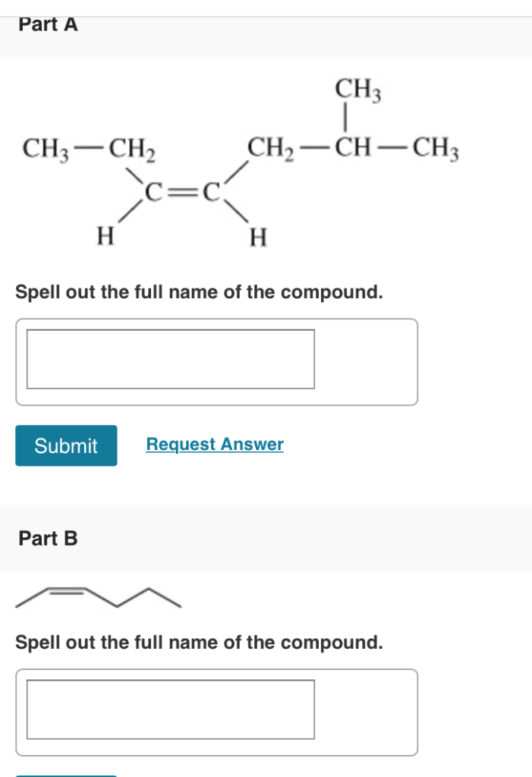Click the double bond in the Part B skeleton
The height and width of the screenshot is (777, 532).
67,589
